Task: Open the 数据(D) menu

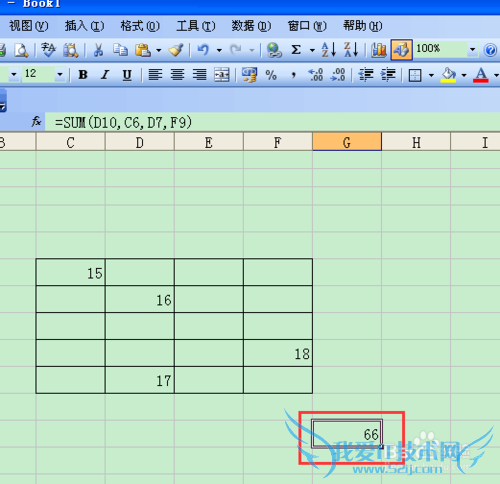Action: pyautogui.click(x=251, y=26)
